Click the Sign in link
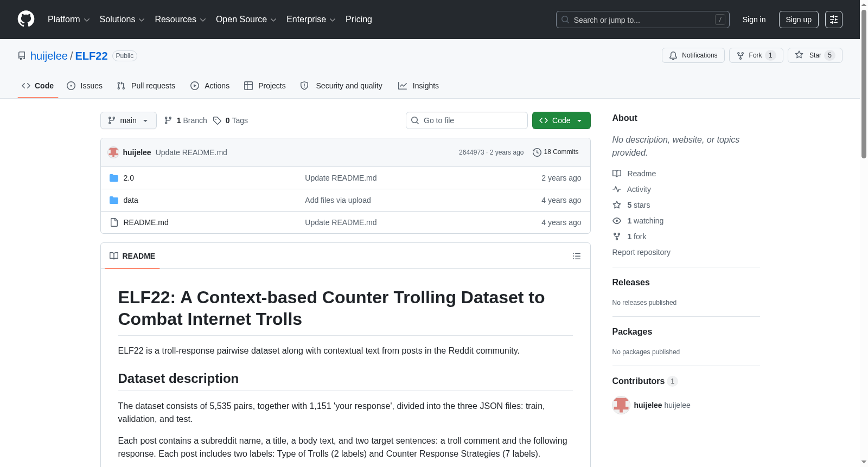This screenshot has width=868, height=467. pyautogui.click(x=754, y=20)
